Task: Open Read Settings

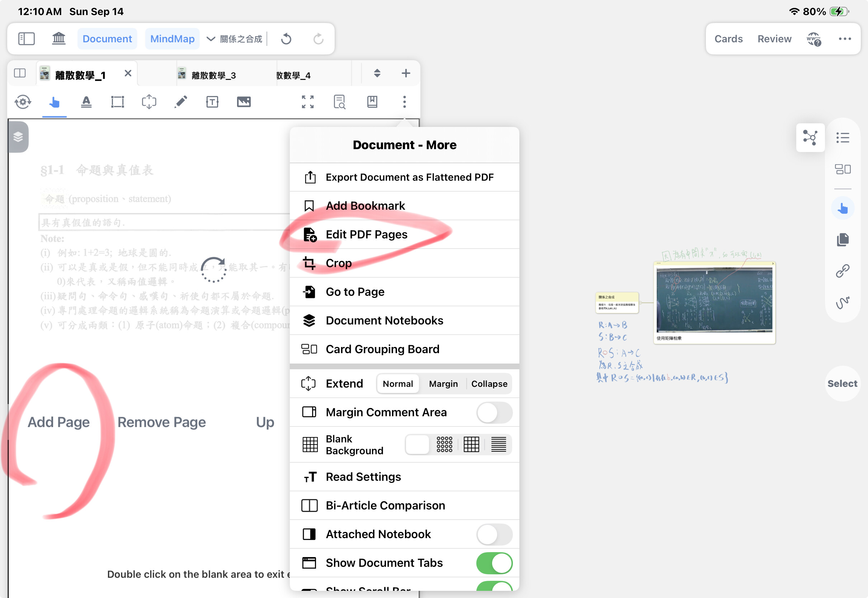Action: [x=404, y=477]
